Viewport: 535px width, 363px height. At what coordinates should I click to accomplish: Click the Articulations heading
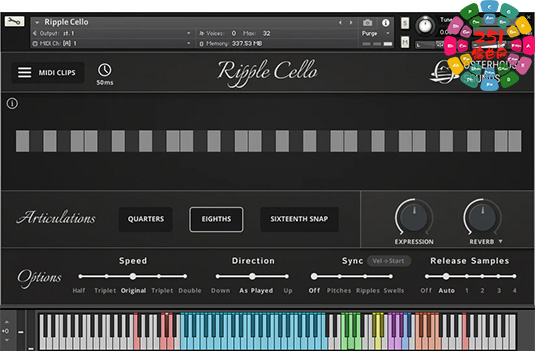pyautogui.click(x=56, y=218)
